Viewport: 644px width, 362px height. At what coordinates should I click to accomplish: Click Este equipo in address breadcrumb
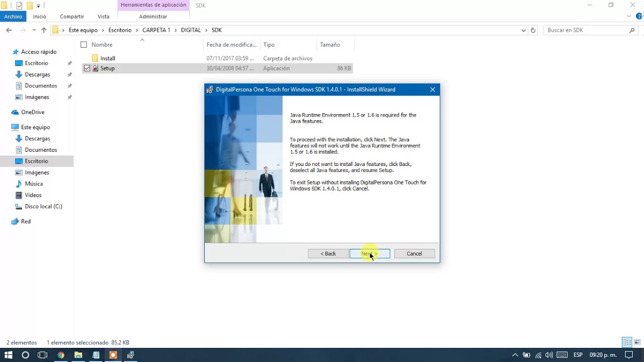83,30
